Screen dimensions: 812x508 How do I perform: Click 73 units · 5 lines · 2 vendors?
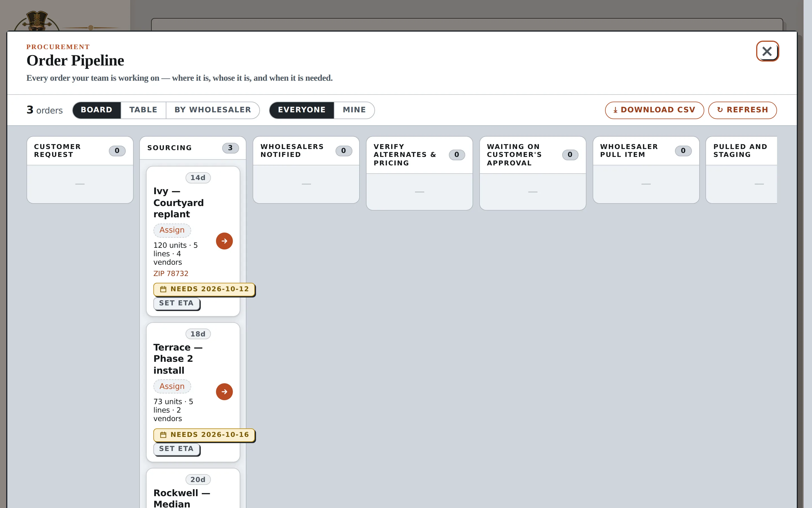click(173, 410)
